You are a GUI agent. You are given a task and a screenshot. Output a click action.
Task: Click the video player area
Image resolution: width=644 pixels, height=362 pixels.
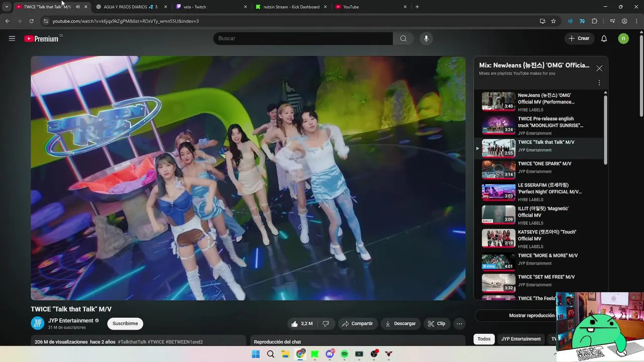[248, 178]
